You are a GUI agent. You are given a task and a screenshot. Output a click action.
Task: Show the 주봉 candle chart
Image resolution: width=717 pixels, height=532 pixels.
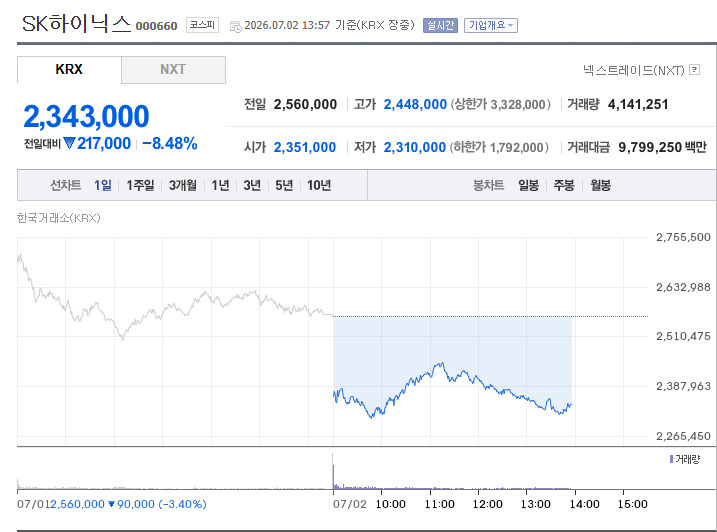pyautogui.click(x=564, y=185)
